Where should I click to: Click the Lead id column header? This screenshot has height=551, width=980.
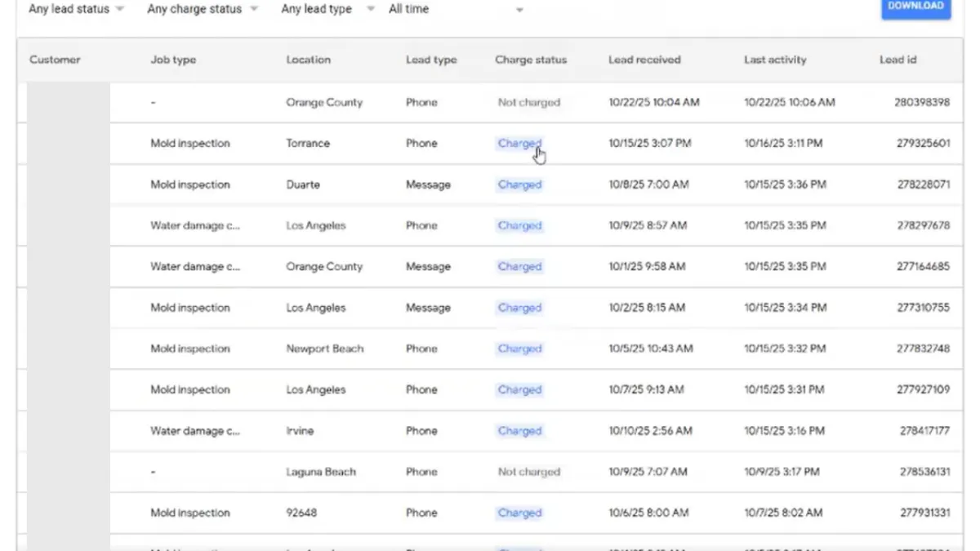point(898,60)
